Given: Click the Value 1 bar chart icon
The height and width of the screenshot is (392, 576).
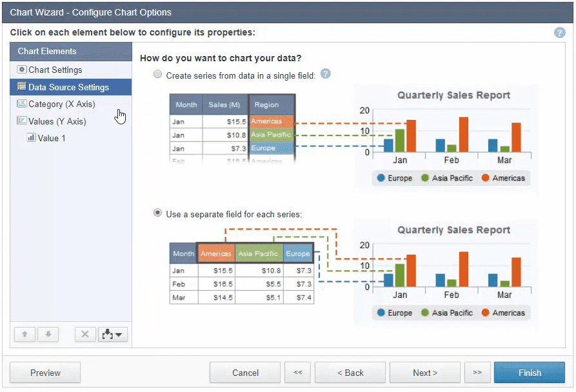Looking at the screenshot, I should 31,138.
